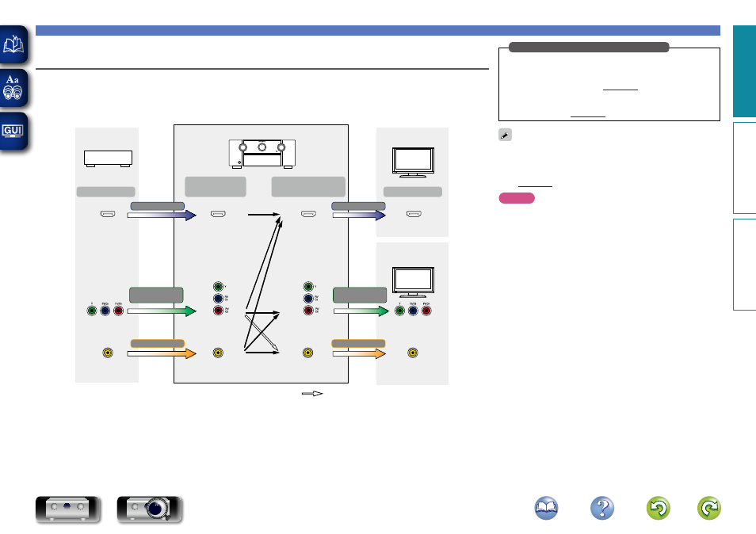Click the yellow composite jack on lower TV
The width and height of the screenshot is (756, 534).
coord(413,353)
